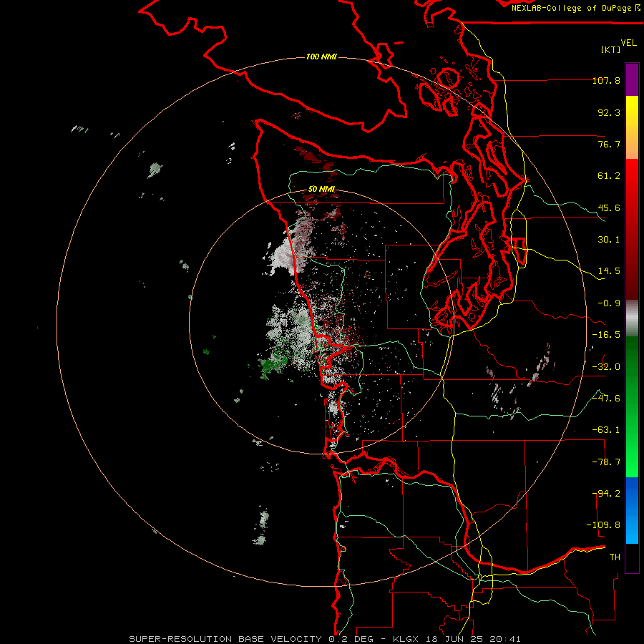
Task: Click the [KT] units label
Action: (x=611, y=49)
